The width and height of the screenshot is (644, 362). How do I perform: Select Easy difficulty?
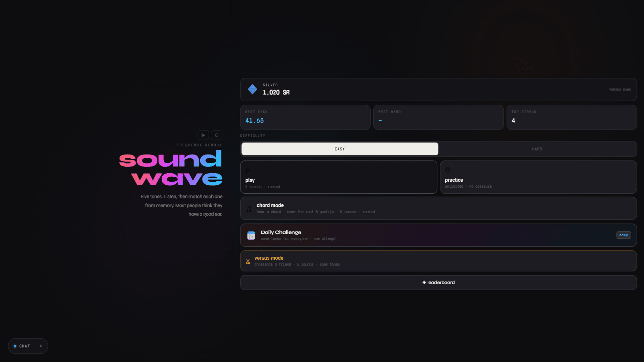[x=339, y=149]
